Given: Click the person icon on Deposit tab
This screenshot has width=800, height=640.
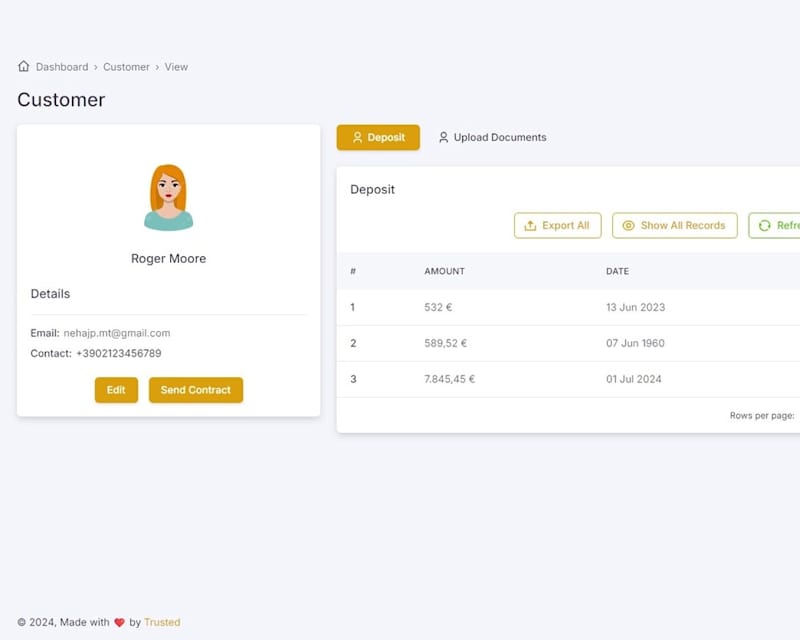Looking at the screenshot, I should 357,137.
